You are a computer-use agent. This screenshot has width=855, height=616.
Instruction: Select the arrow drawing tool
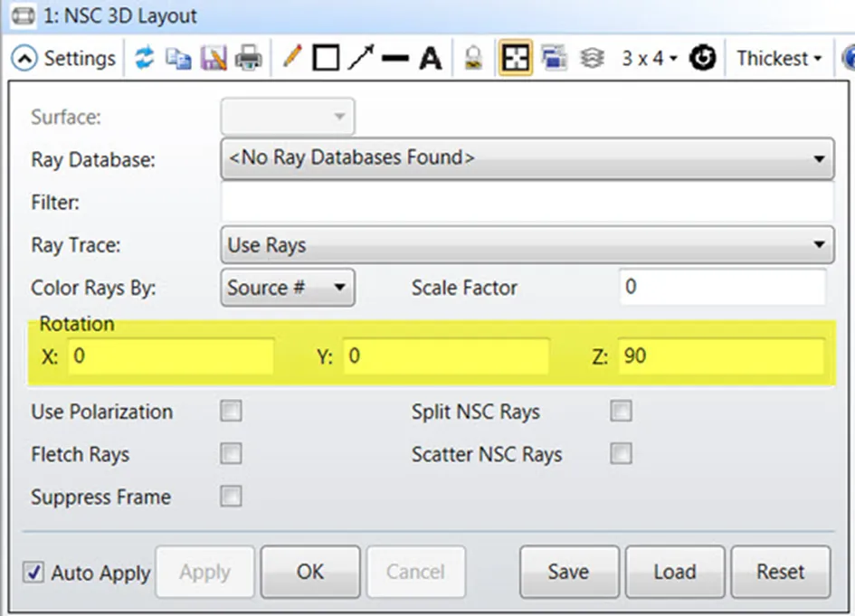coord(361,58)
